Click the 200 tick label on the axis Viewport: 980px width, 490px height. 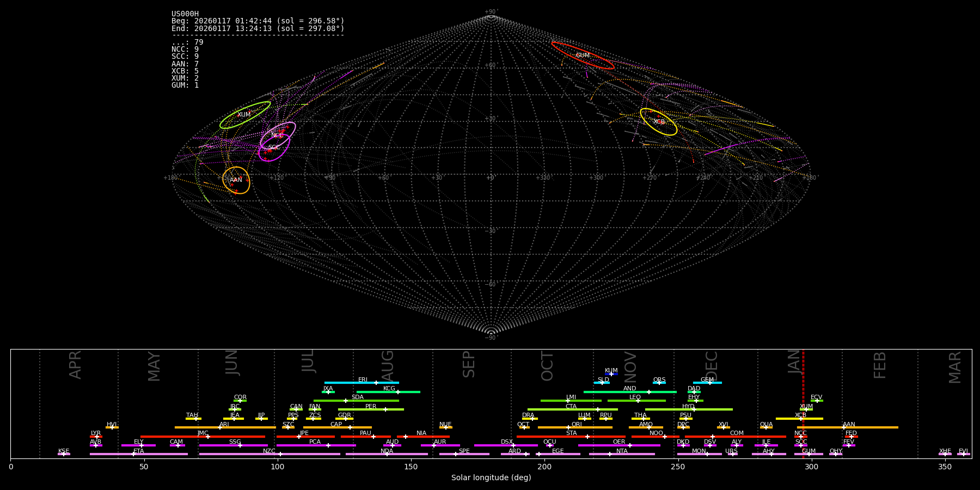pos(544,467)
